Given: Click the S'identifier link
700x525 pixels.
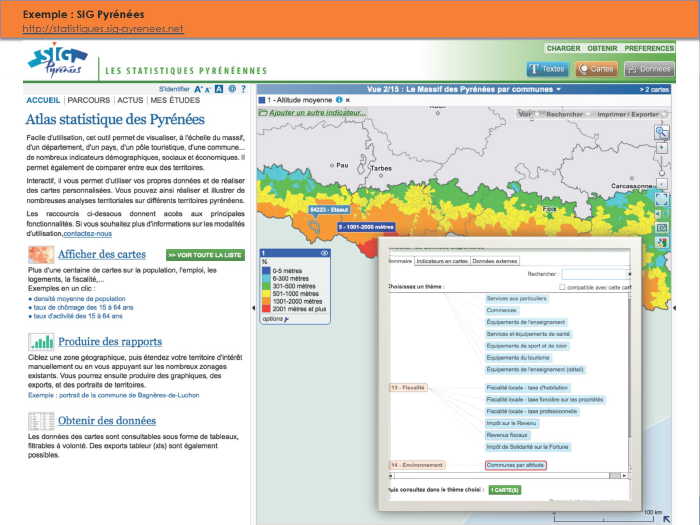Looking at the screenshot, I should tap(174, 89).
